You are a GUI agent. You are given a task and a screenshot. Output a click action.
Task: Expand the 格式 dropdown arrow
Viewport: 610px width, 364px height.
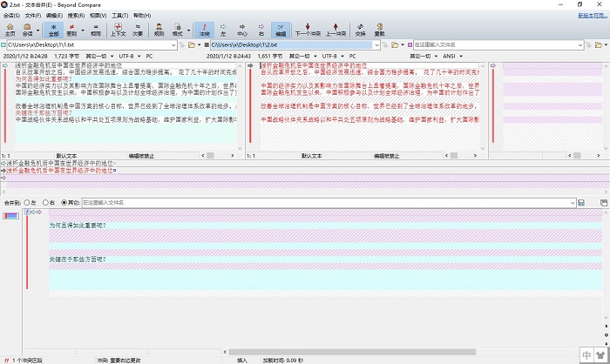coord(188,30)
